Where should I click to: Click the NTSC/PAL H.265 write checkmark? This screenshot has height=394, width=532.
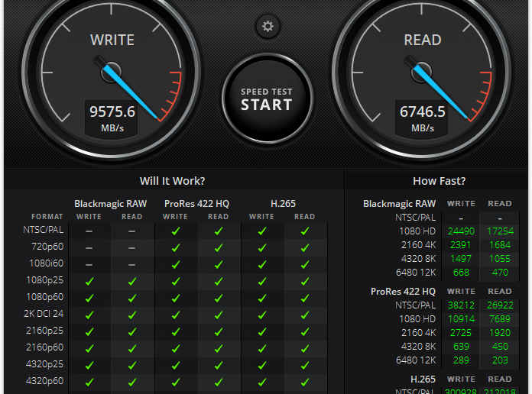coord(262,231)
